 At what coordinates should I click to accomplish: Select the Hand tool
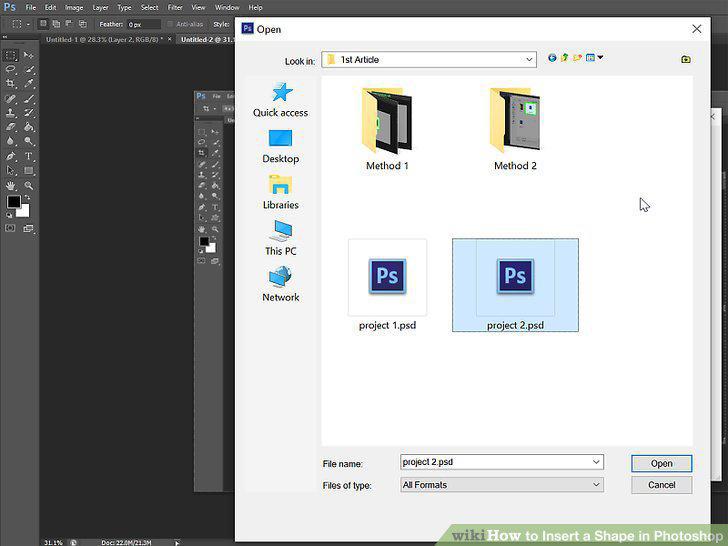point(11,186)
